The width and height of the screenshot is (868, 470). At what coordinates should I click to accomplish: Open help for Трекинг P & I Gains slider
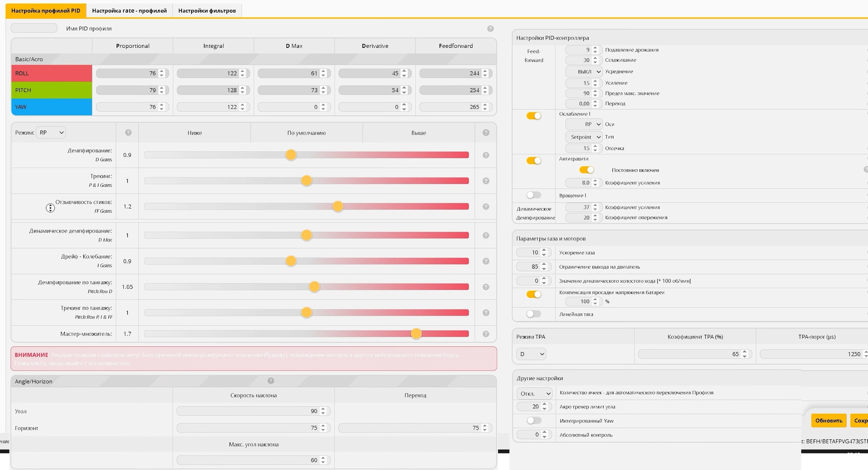[486, 181]
